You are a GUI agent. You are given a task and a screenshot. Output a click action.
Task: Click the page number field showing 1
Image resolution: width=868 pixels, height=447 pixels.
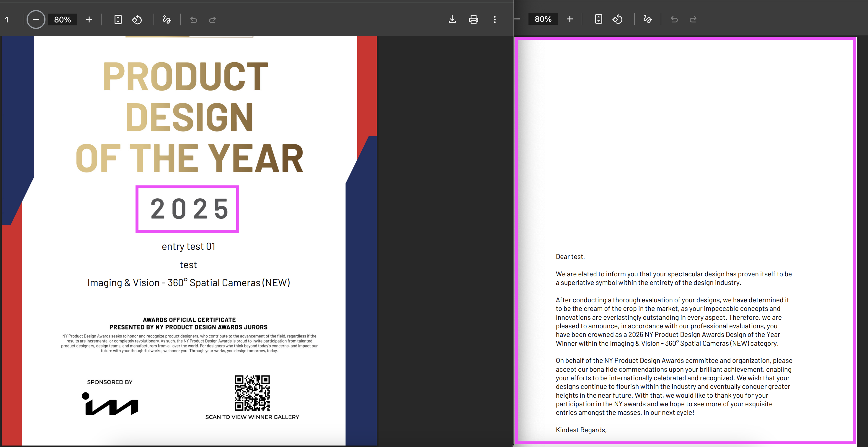pyautogui.click(x=7, y=19)
